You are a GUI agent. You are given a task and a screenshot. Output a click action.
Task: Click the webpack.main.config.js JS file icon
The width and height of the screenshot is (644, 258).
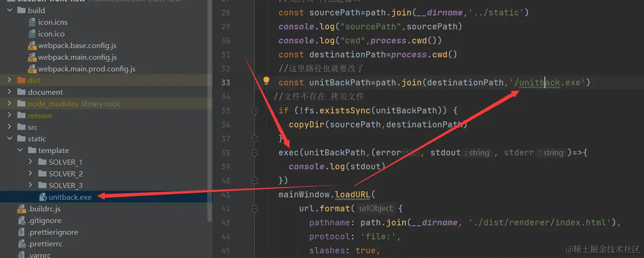[32, 57]
